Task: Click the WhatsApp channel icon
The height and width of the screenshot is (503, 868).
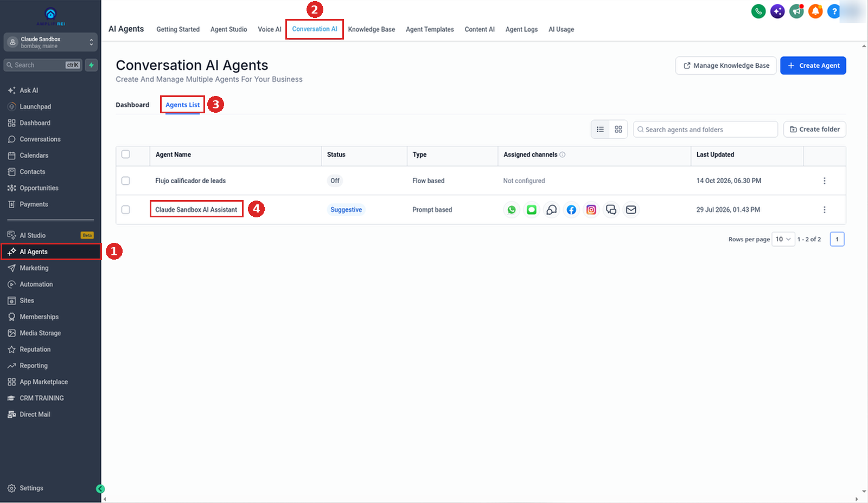Action: pyautogui.click(x=512, y=210)
